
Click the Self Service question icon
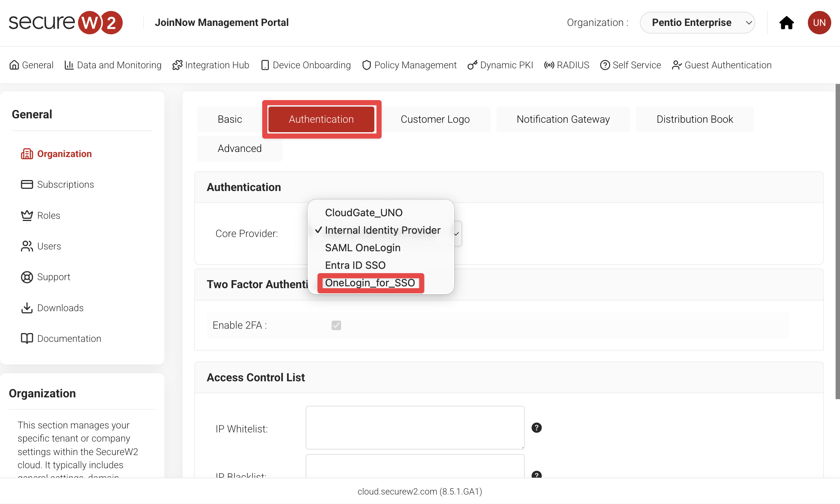(x=605, y=65)
